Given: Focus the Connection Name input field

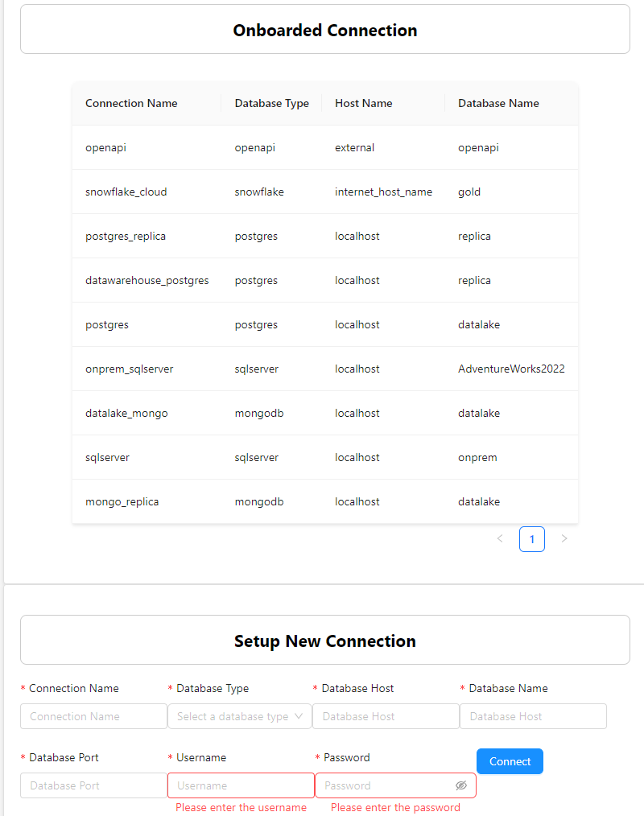Looking at the screenshot, I should point(93,716).
